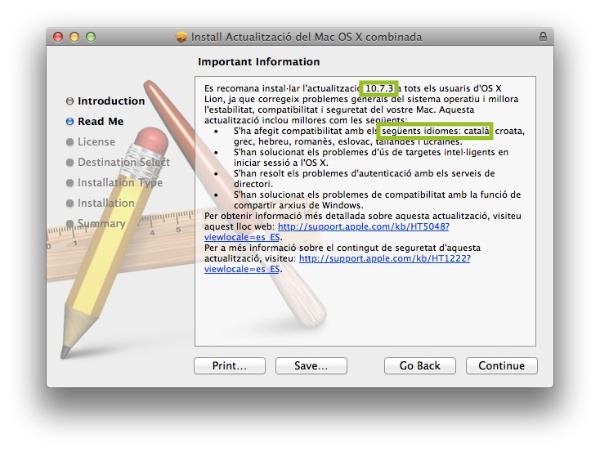The height and width of the screenshot is (452, 600).
Task: Select the Read Me step in sidebar
Action: tap(101, 121)
